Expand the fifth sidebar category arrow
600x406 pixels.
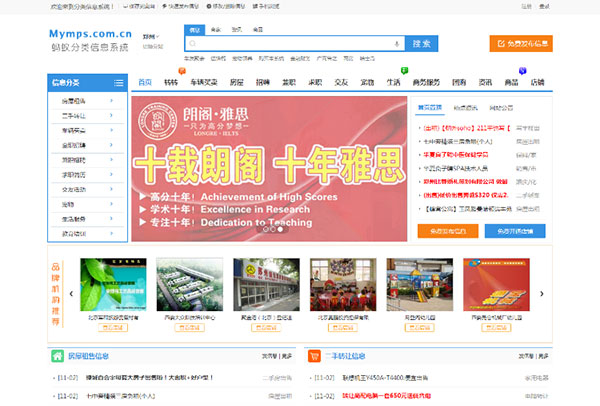coord(111,160)
